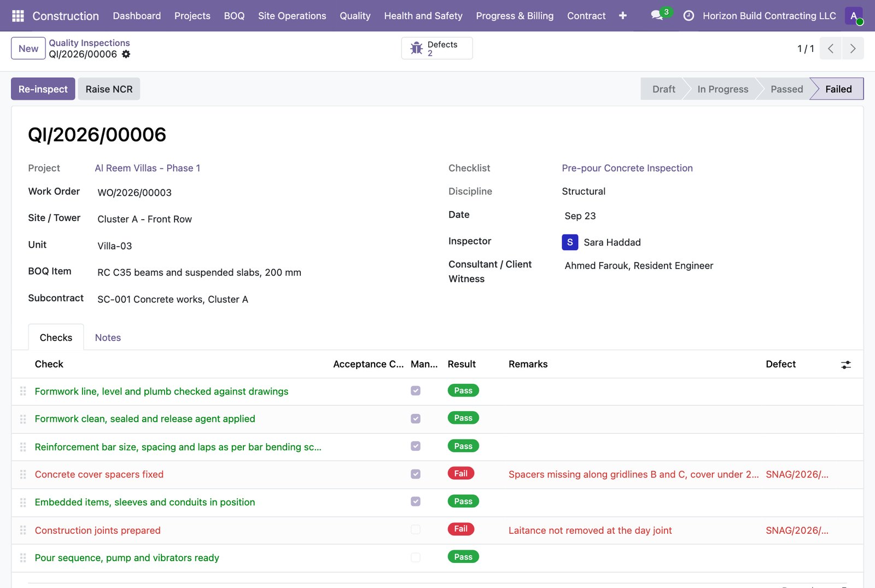
Task: Open the user avatar menu
Action: [854, 16]
